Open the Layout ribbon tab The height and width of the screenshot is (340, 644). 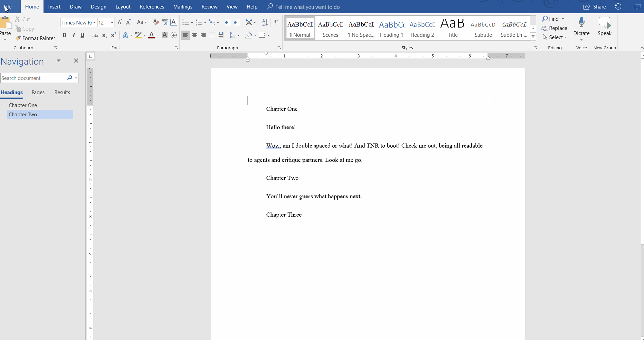(123, 7)
